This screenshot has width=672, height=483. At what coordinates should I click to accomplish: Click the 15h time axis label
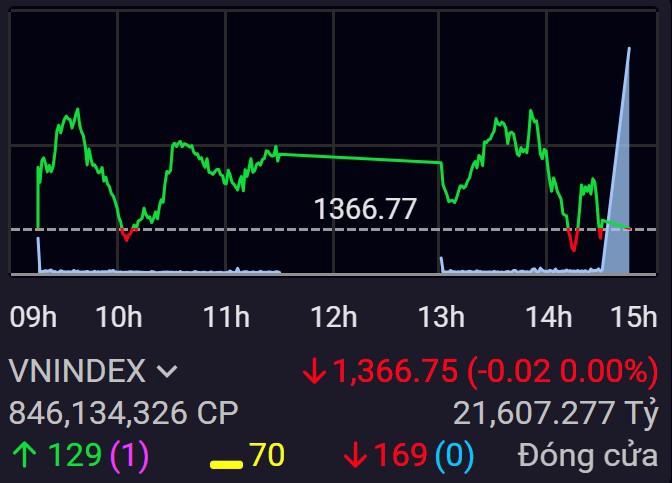click(634, 318)
